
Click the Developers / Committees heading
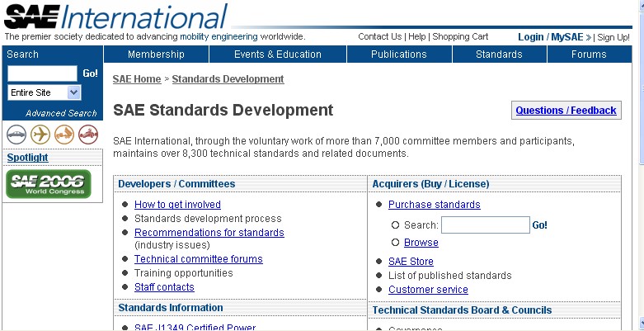[176, 184]
